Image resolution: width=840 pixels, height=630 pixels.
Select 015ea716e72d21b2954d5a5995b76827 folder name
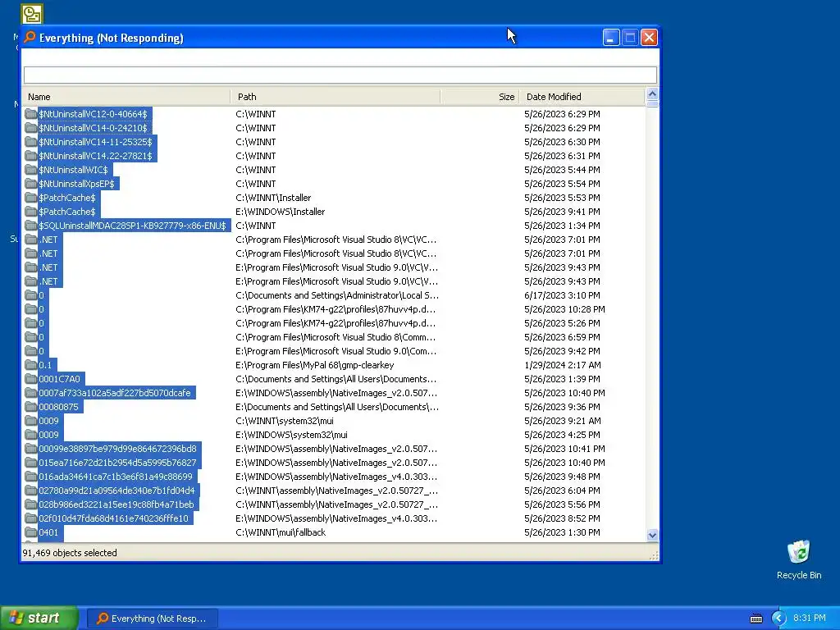click(x=117, y=463)
